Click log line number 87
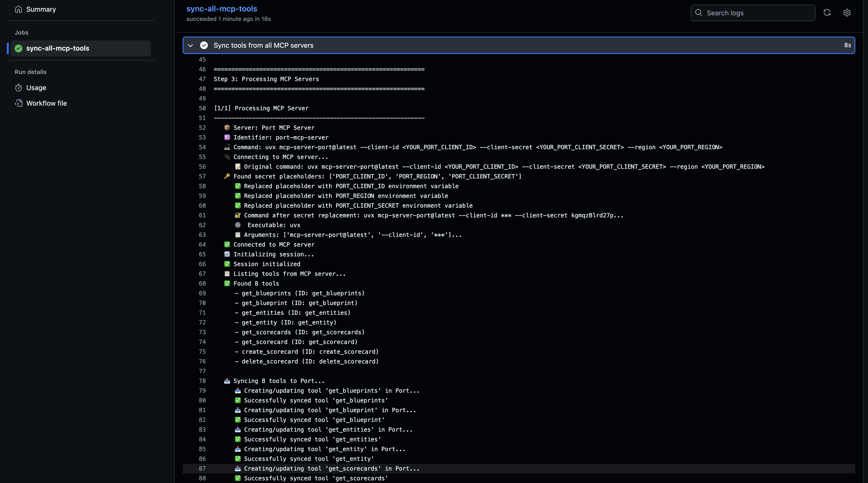The width and height of the screenshot is (868, 483). (x=202, y=468)
